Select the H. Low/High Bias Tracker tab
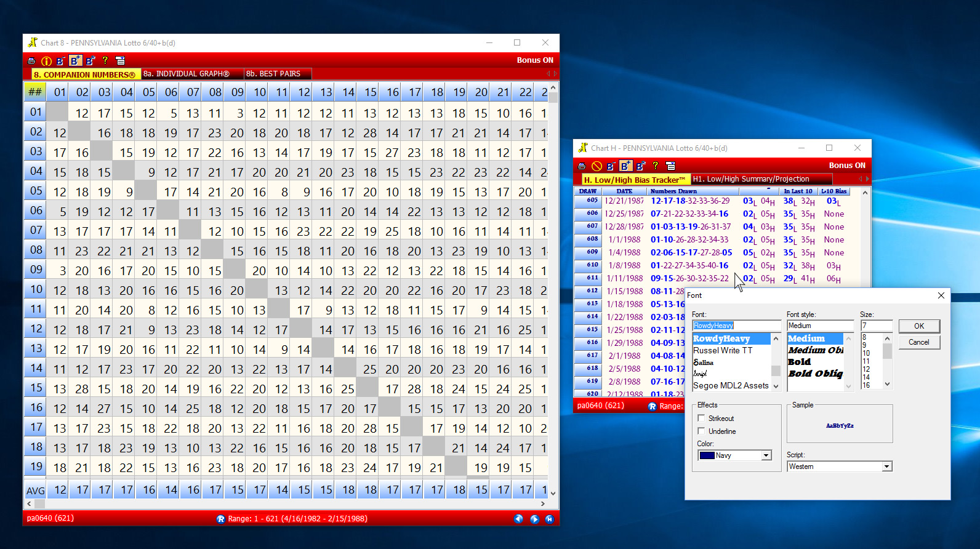This screenshot has width=980, height=549. pyautogui.click(x=636, y=179)
